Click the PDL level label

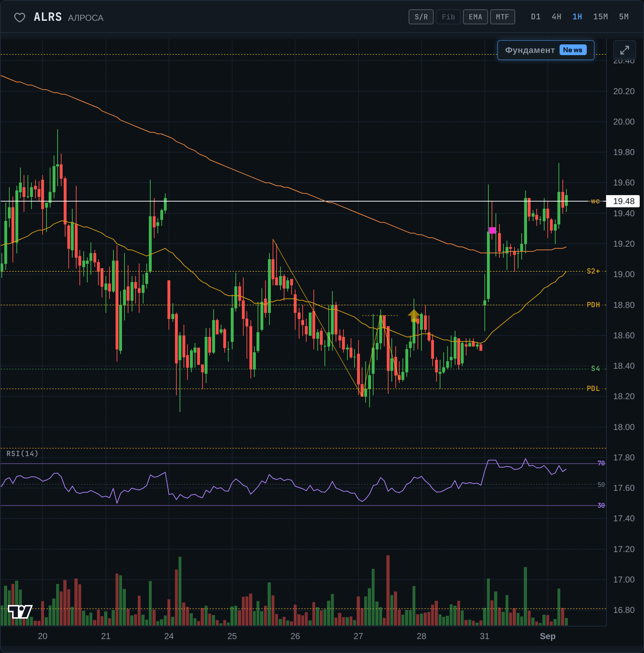point(593,388)
